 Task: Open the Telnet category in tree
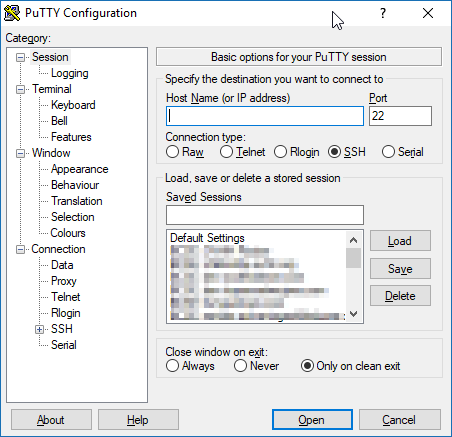pyautogui.click(x=65, y=297)
